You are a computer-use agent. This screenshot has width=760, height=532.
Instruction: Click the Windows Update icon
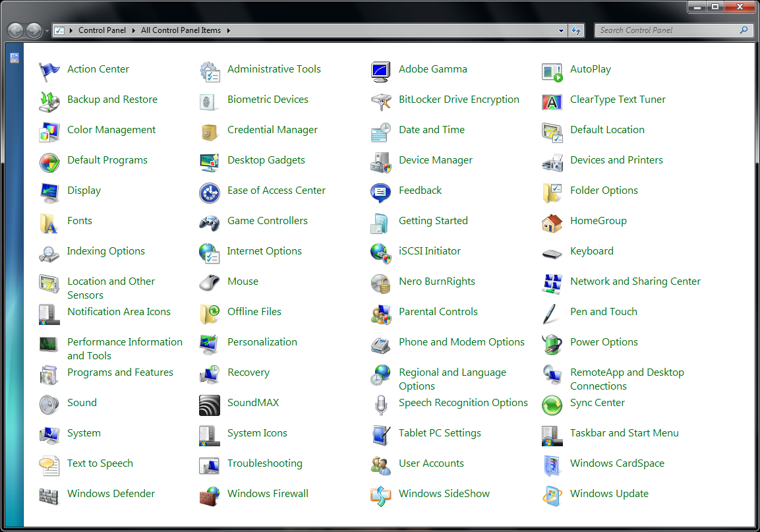[552, 496]
